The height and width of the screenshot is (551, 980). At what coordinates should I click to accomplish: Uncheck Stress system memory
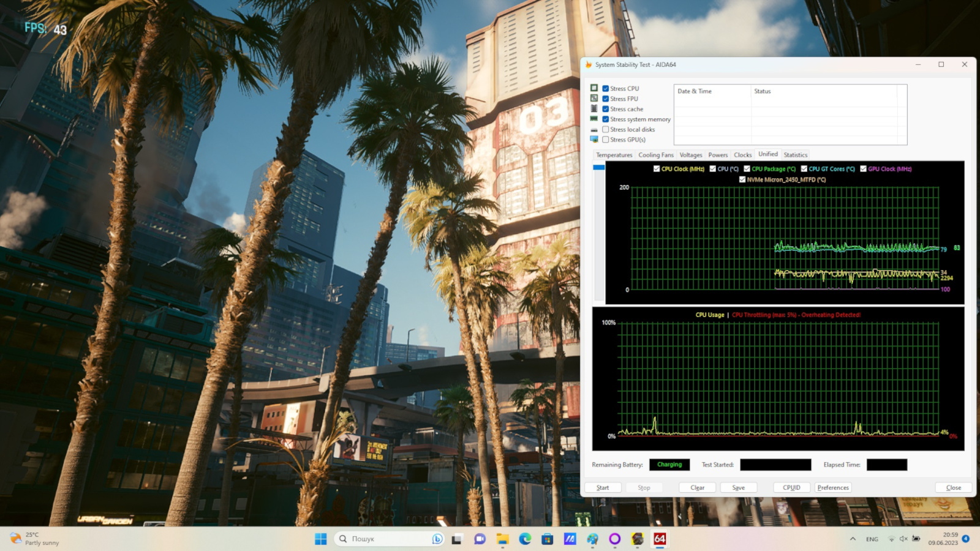[x=605, y=119]
